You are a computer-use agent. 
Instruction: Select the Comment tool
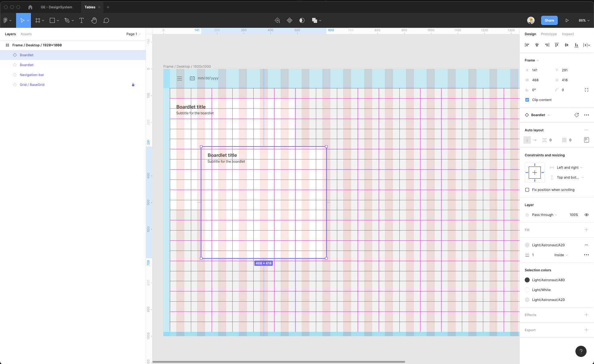tap(106, 20)
